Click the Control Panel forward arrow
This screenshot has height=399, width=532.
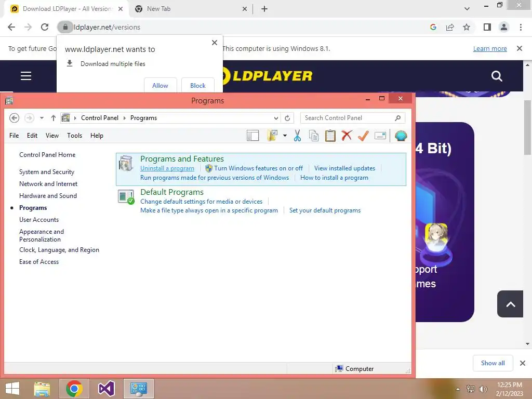[x=30, y=118]
